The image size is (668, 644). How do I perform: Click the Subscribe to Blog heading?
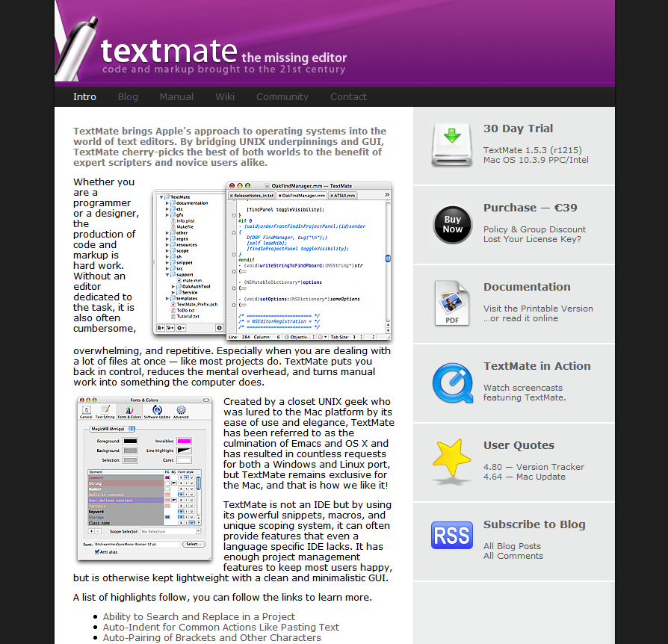point(534,524)
